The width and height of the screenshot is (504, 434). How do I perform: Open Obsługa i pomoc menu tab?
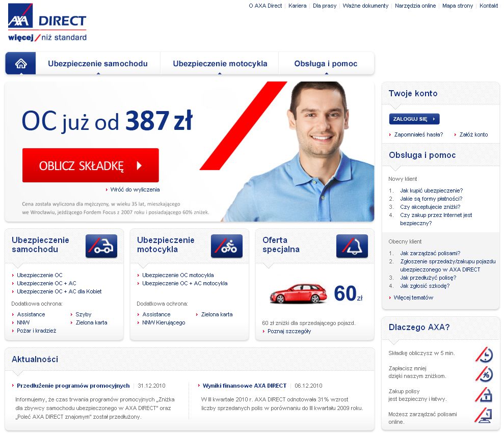[x=326, y=64]
